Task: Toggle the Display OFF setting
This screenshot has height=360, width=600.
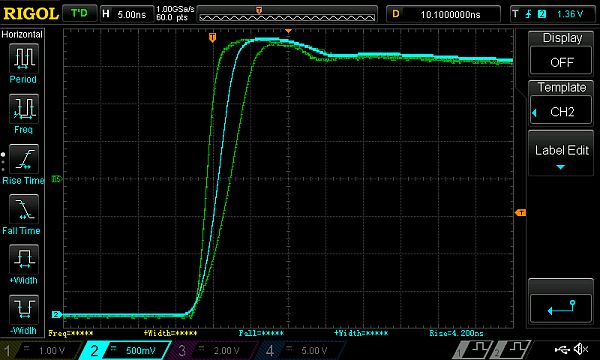Action: click(x=561, y=62)
